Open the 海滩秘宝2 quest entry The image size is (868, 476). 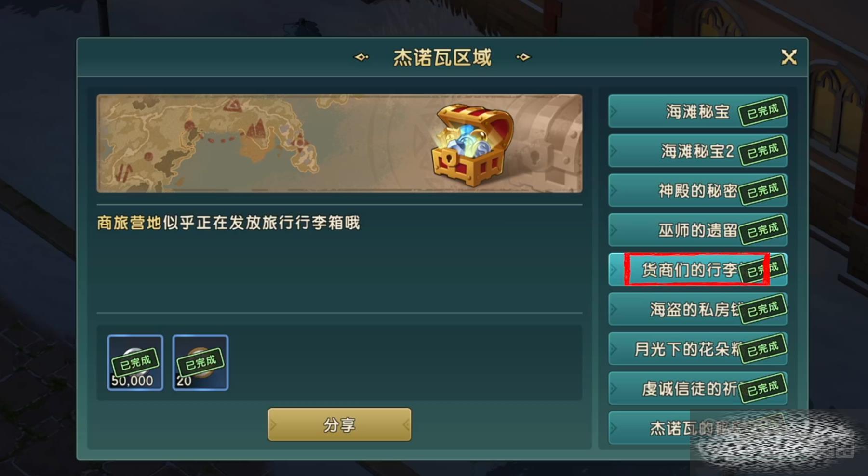point(698,151)
